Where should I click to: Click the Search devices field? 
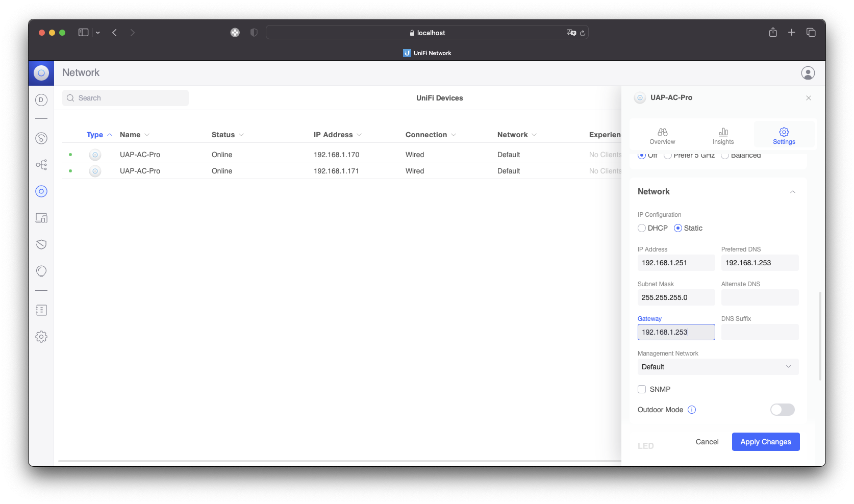click(125, 98)
